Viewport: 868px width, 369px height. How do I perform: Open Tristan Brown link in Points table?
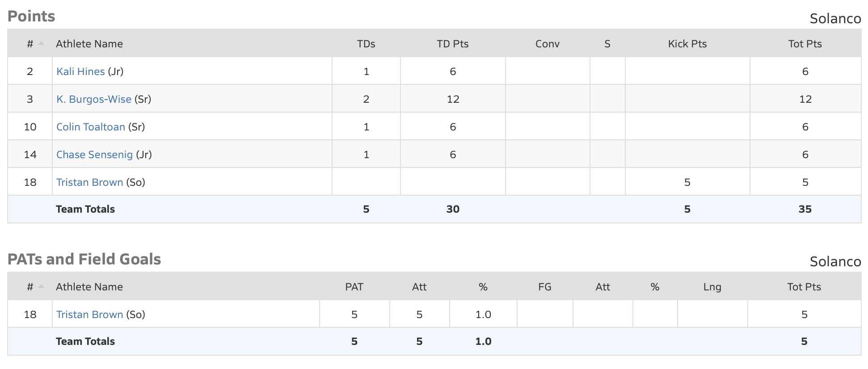tap(89, 182)
